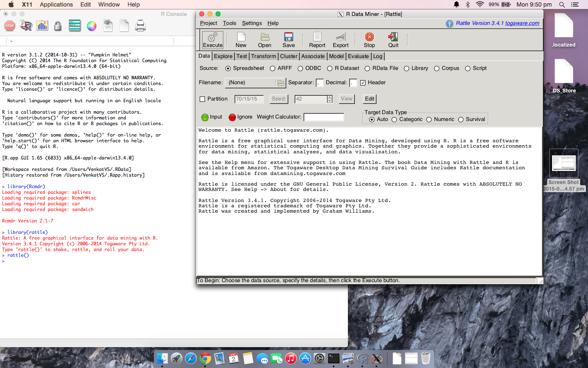Open the Cluster tab

289,56
